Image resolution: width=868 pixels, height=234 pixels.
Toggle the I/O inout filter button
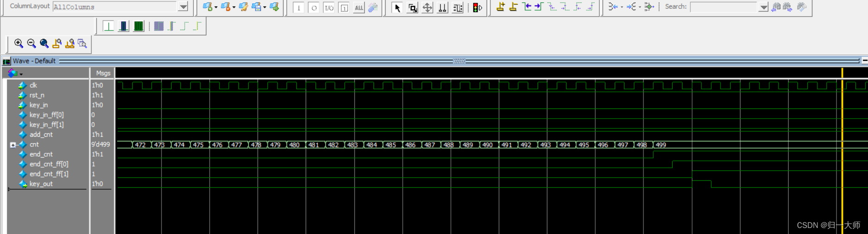click(x=329, y=8)
